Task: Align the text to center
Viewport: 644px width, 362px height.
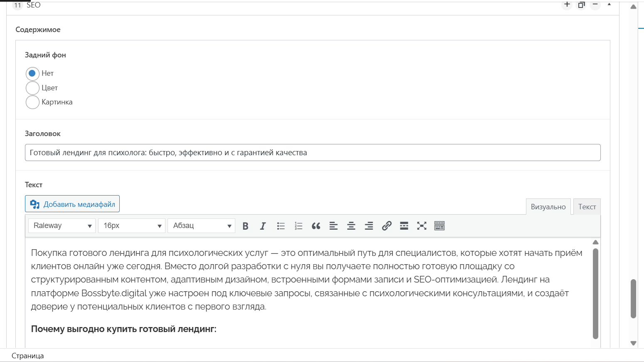Action: (x=351, y=226)
